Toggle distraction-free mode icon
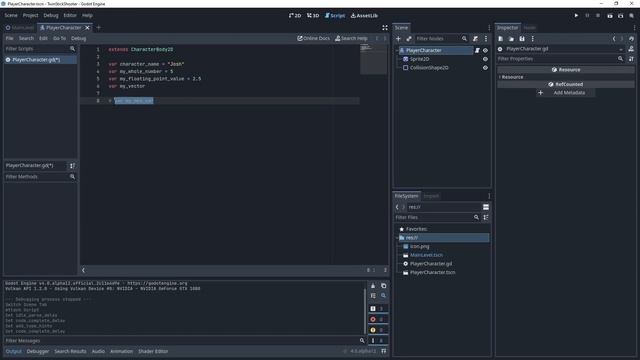This screenshot has height=360, width=640. [x=384, y=28]
